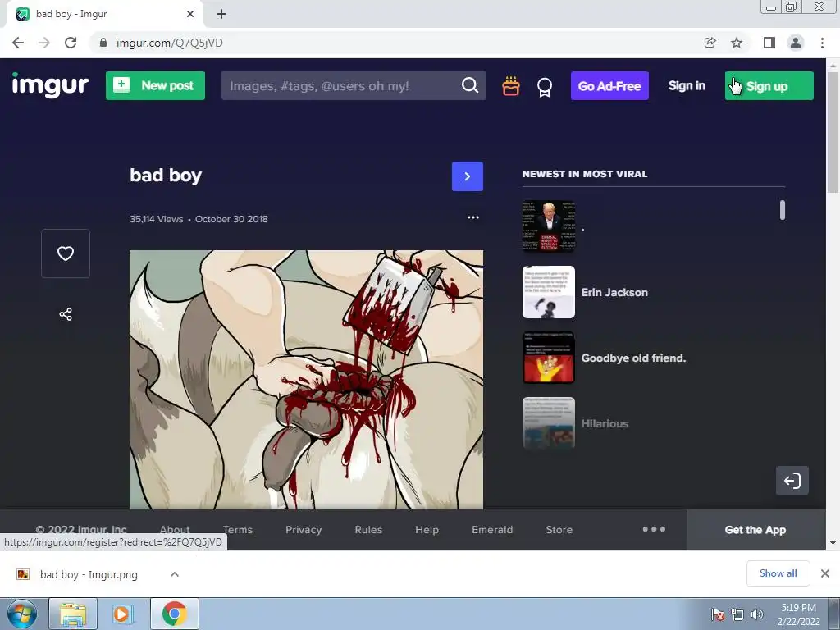Click the share icon
The width and height of the screenshot is (840, 630).
pos(66,314)
